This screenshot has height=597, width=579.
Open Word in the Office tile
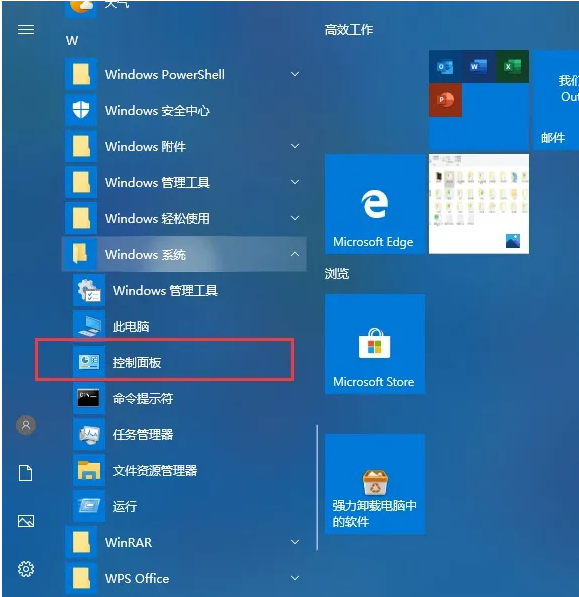[x=479, y=67]
